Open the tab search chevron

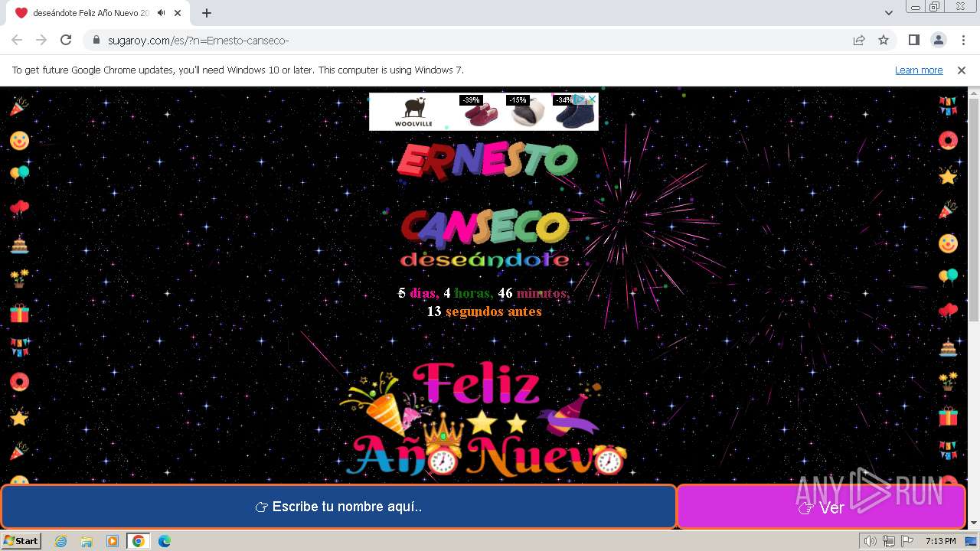(889, 13)
